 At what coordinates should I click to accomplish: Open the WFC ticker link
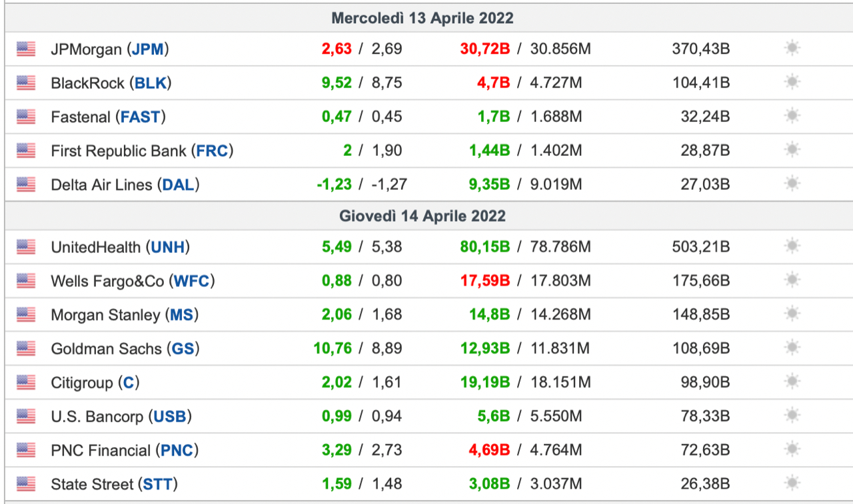(192, 282)
